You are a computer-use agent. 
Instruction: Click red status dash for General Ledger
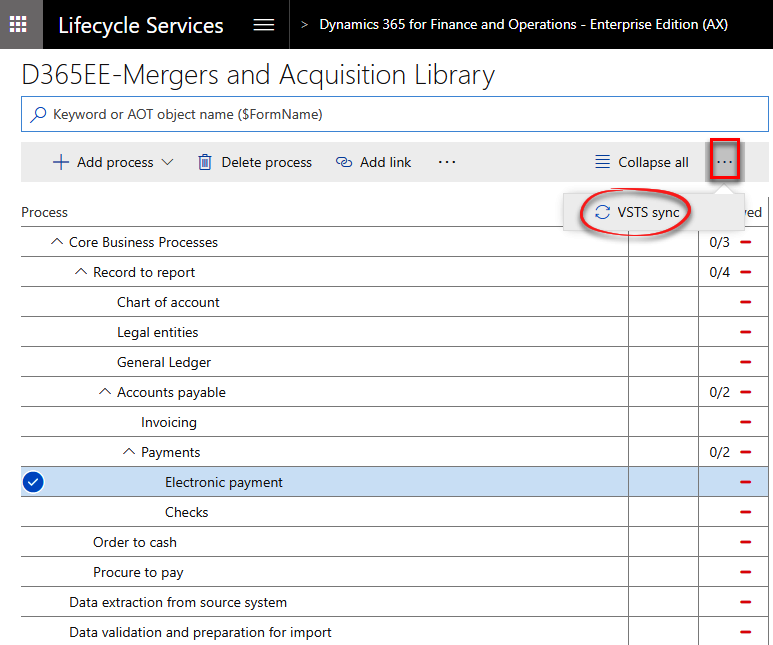[x=745, y=362]
